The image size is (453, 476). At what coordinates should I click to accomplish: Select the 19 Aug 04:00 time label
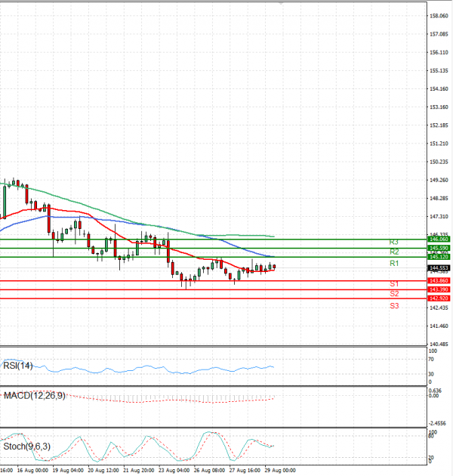[x=68, y=469]
